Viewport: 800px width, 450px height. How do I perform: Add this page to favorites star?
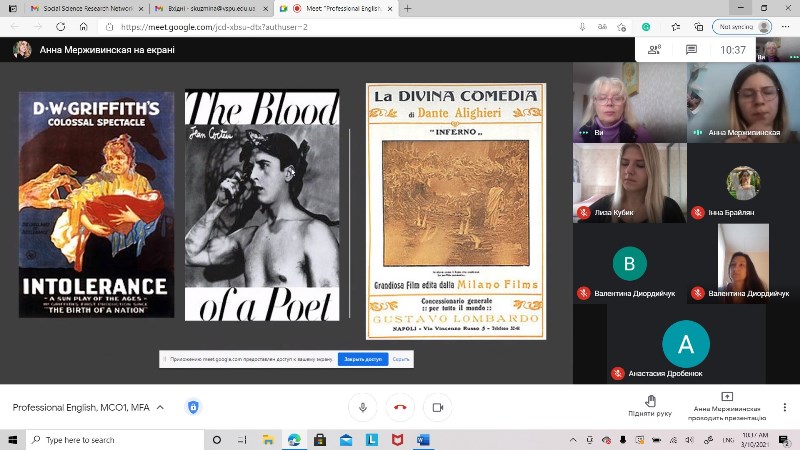621,27
